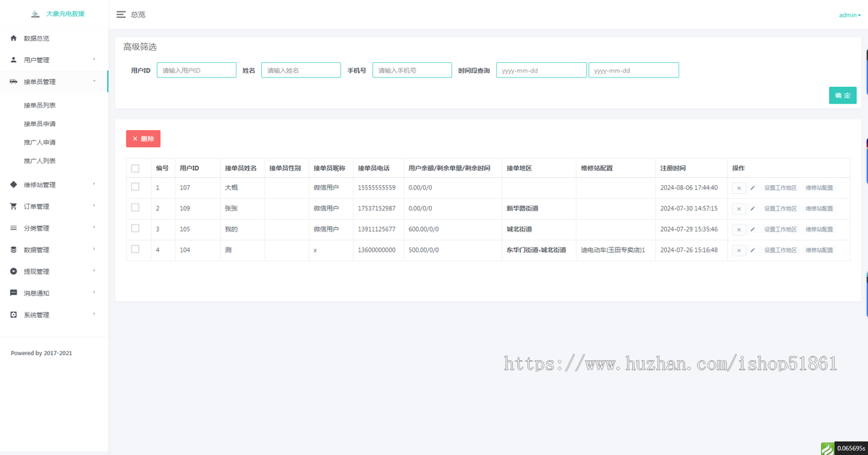Click the X delete icon for user 105
This screenshot has height=455, width=868.
pyautogui.click(x=739, y=229)
